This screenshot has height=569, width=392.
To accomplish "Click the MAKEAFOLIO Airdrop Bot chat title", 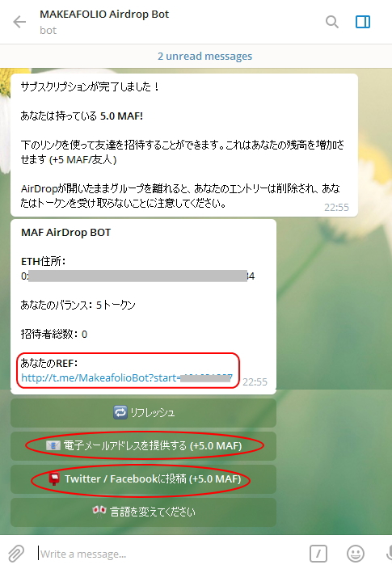I will click(x=104, y=15).
